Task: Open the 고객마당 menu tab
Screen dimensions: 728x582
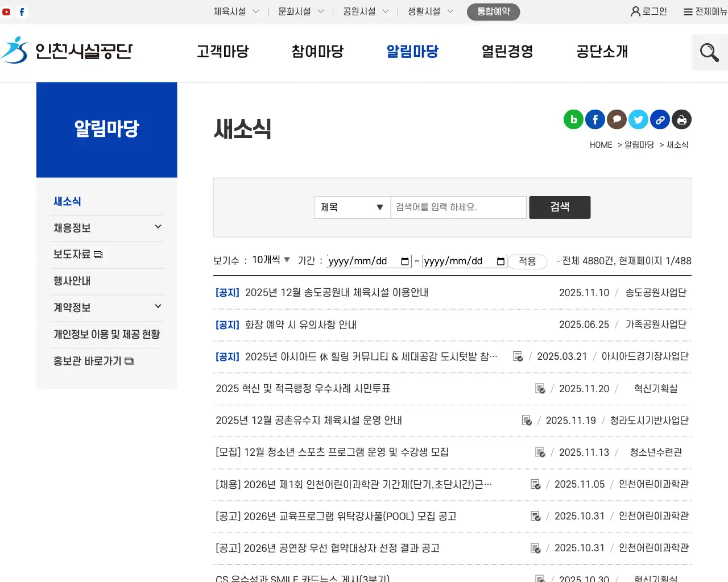Action: click(x=223, y=52)
